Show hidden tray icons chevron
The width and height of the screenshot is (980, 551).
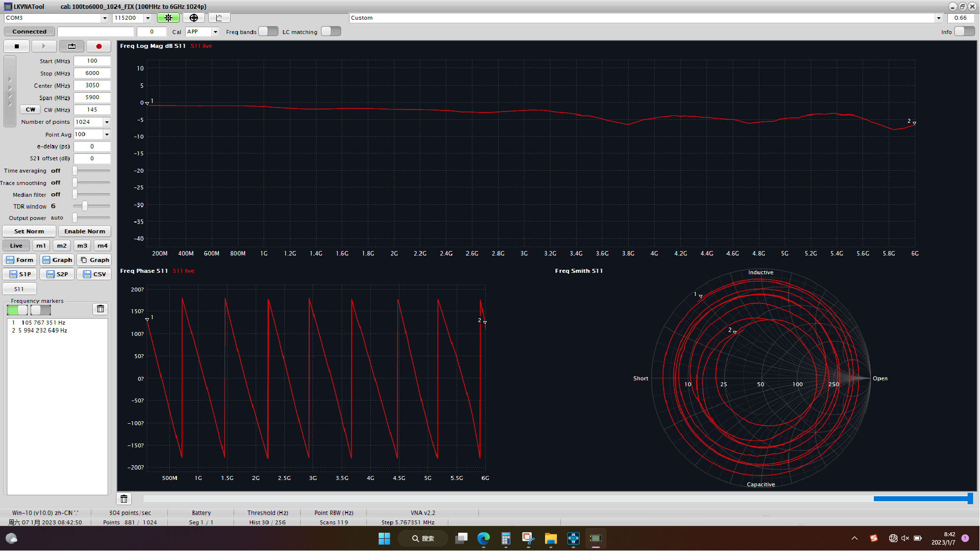pyautogui.click(x=855, y=538)
